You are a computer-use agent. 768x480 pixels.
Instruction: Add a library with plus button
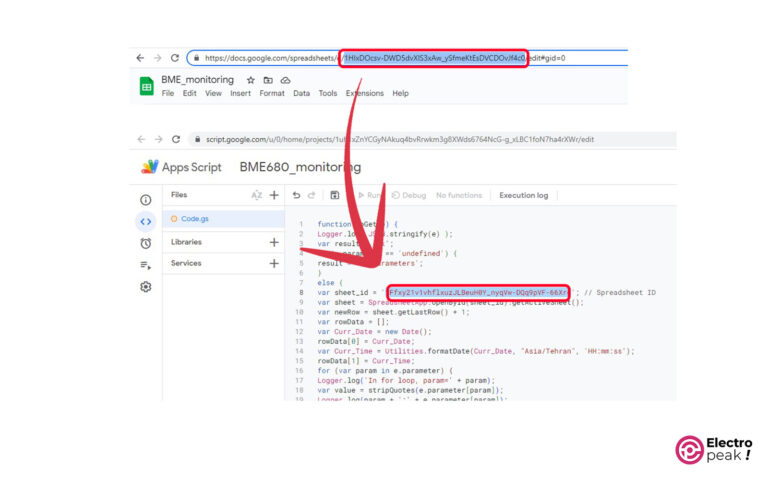tap(274, 242)
